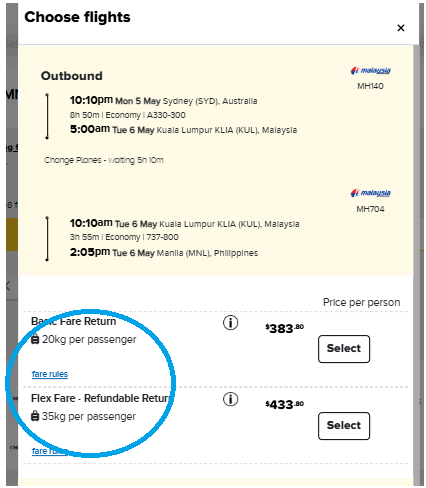Click the Outbound heading
This screenshot has width=426, height=488.
72,76
